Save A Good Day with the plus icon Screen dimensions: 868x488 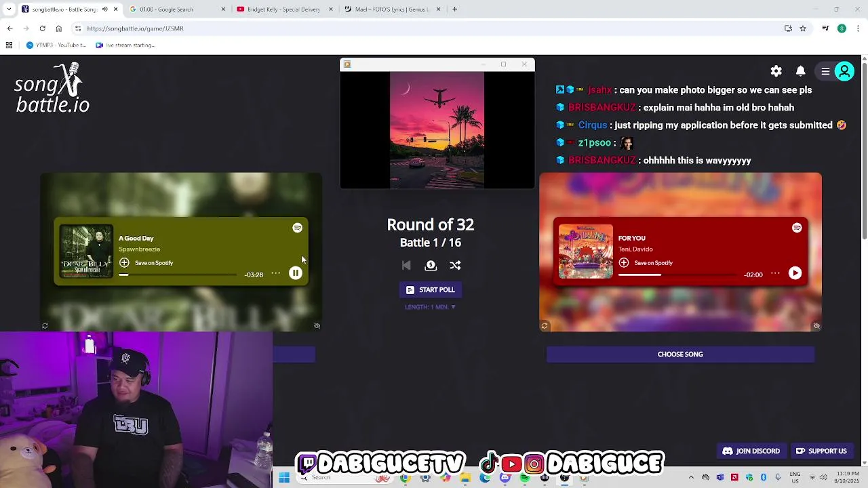124,263
